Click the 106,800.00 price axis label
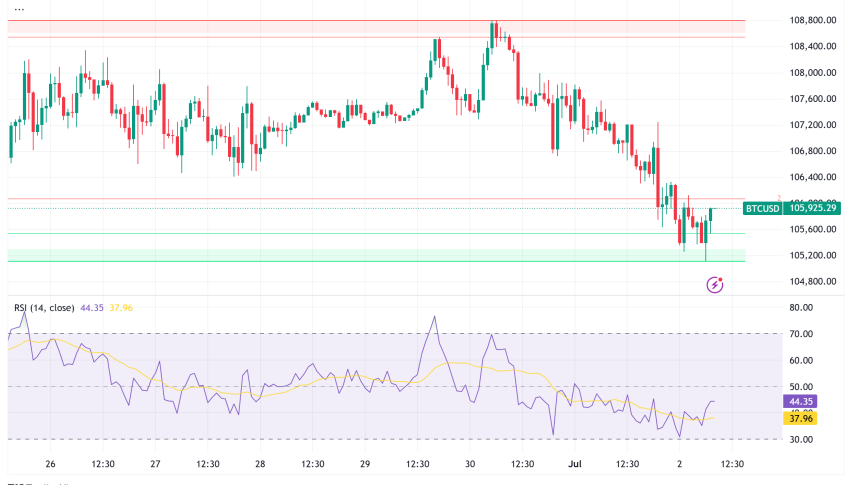 (812, 150)
